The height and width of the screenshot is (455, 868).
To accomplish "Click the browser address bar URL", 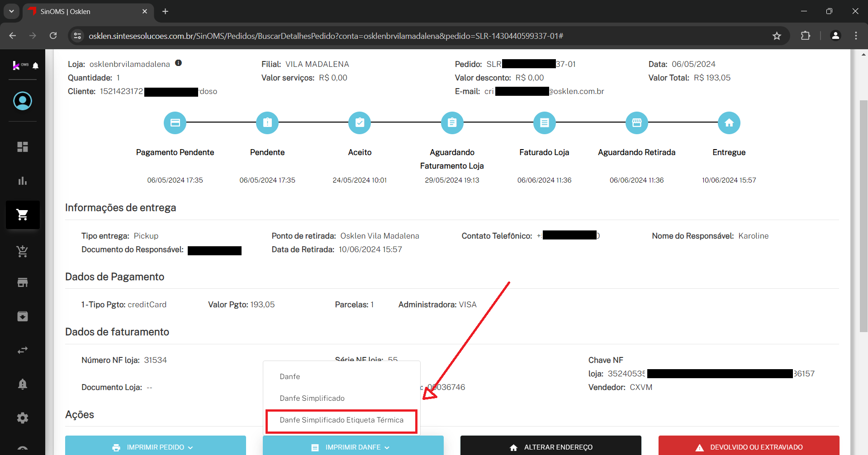I will [x=326, y=36].
